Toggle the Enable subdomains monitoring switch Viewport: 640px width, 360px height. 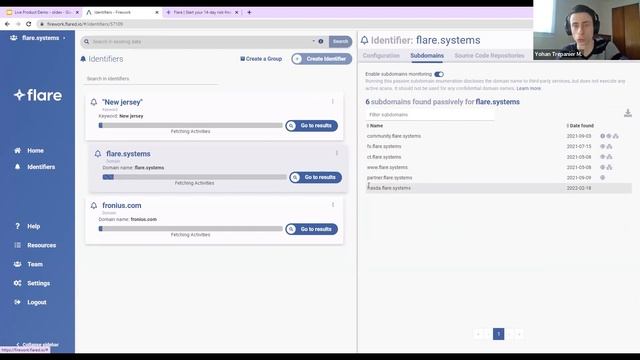click(x=439, y=74)
